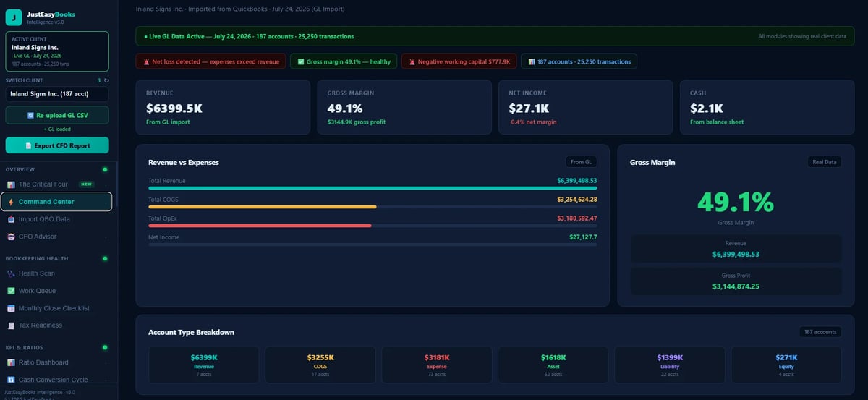Click the large green 49.1% figure

click(x=736, y=203)
